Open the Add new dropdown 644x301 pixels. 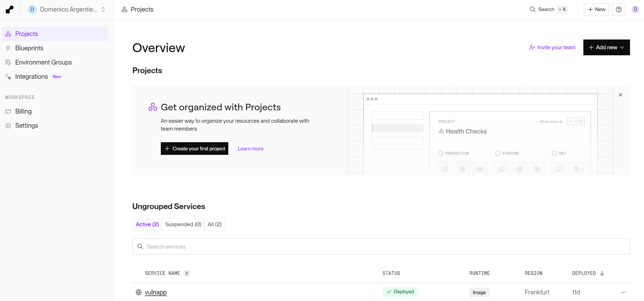(606, 47)
